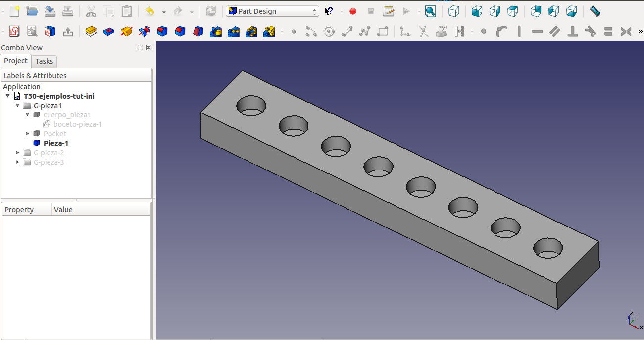This screenshot has height=340, width=644.
Task: Switch to the Project tab
Action: click(16, 61)
